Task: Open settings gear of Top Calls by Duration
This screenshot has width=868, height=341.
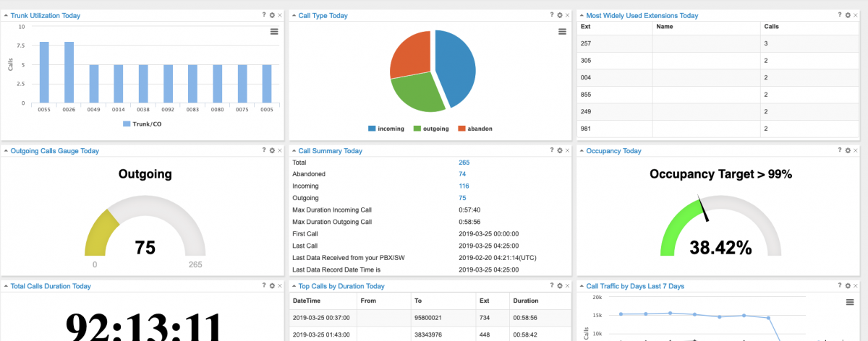Action: [x=560, y=285]
